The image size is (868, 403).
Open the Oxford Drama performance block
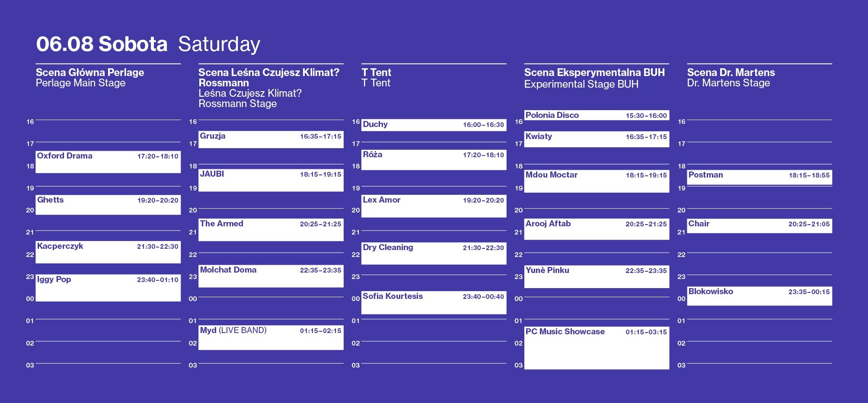(108, 162)
